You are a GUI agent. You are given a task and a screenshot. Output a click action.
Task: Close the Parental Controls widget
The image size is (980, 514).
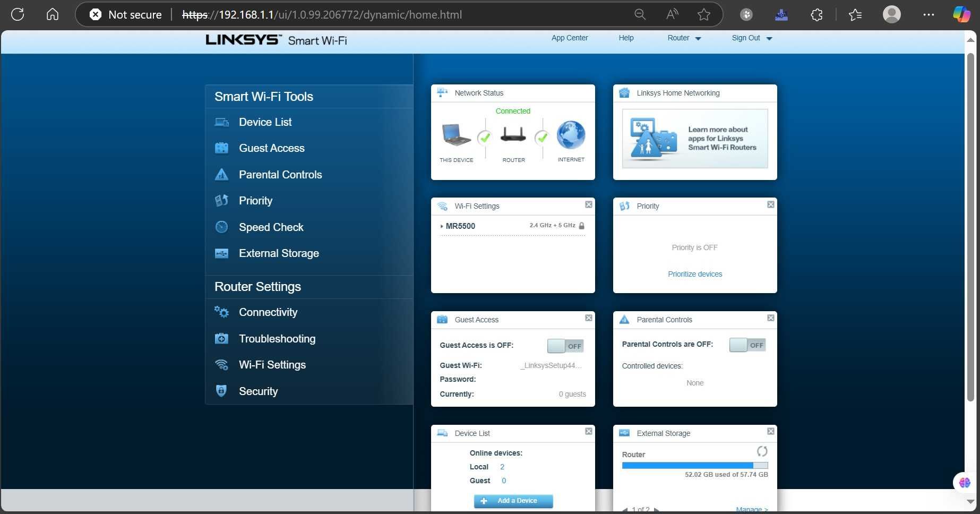pyautogui.click(x=771, y=318)
